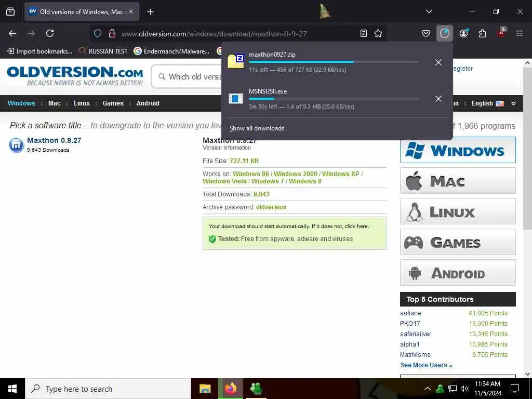Open the Android platform banner
The height and width of the screenshot is (399, 532).
click(x=458, y=272)
